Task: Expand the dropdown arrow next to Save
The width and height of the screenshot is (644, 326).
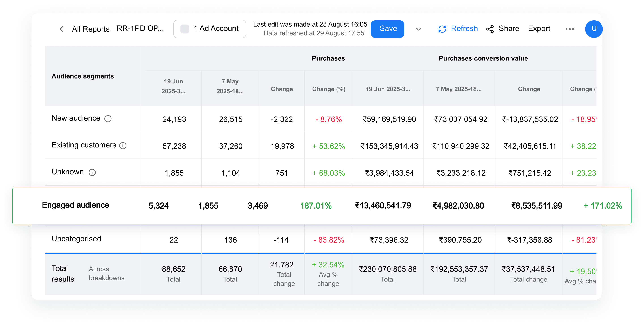Action: (418, 29)
